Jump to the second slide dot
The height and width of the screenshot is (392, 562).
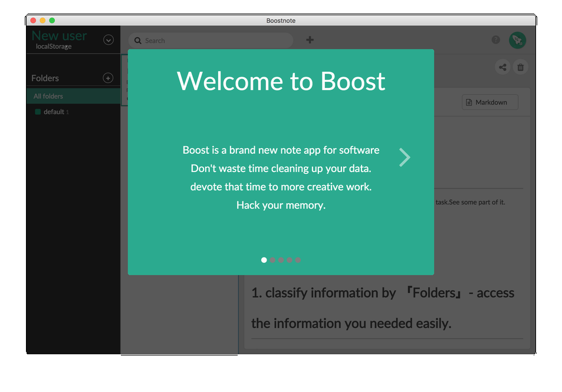coord(272,260)
